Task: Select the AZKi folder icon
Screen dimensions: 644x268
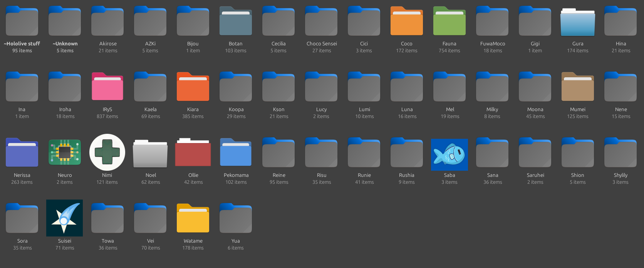Action: click(x=150, y=21)
